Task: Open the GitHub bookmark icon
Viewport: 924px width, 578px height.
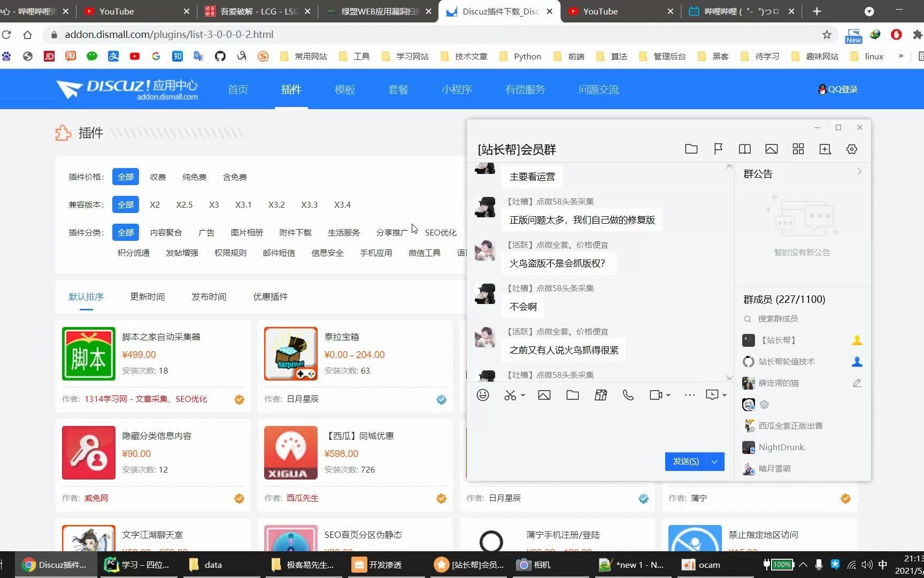Action: click(220, 56)
